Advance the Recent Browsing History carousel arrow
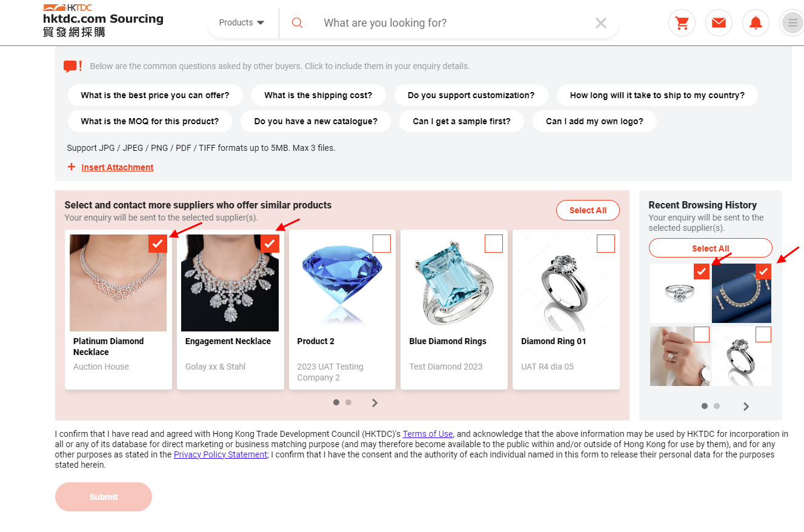 [746, 407]
